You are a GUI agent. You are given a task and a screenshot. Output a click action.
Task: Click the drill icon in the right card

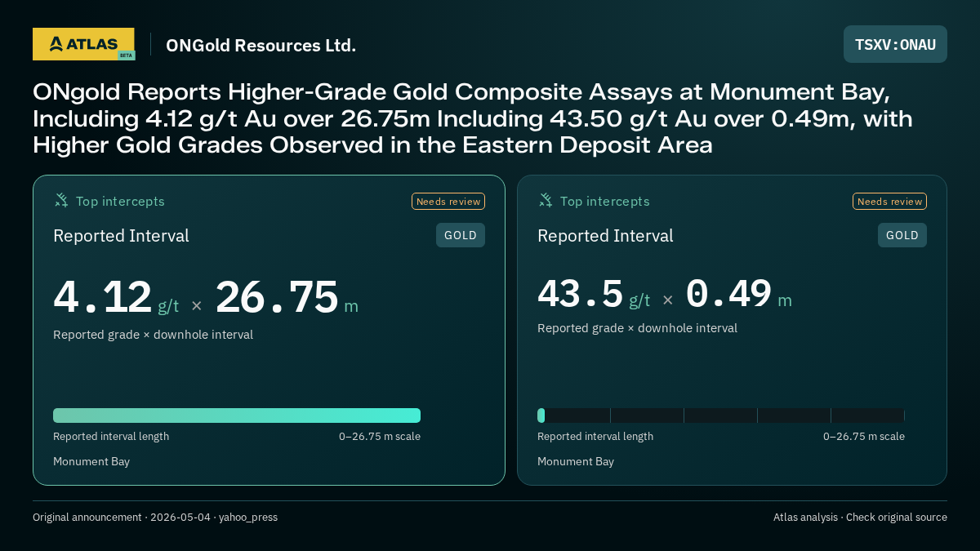(546, 200)
